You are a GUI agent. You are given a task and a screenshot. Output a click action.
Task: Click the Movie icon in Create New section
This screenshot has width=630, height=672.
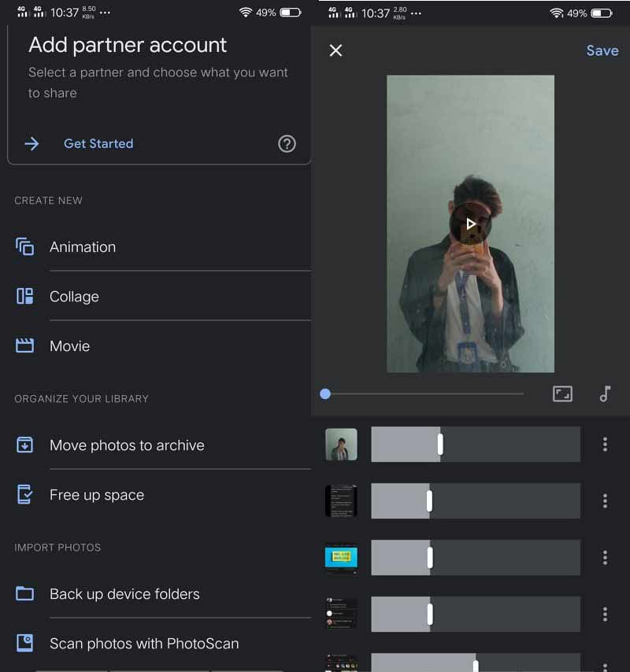pyautogui.click(x=24, y=346)
